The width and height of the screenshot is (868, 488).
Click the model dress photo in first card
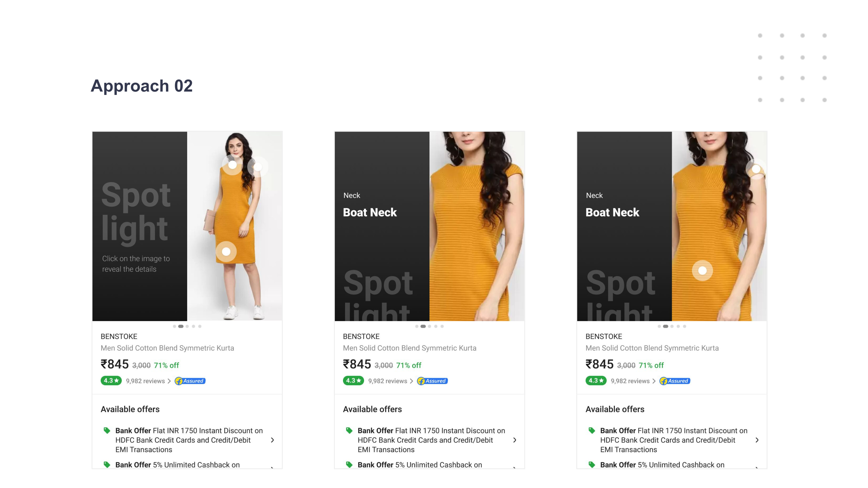(x=234, y=226)
